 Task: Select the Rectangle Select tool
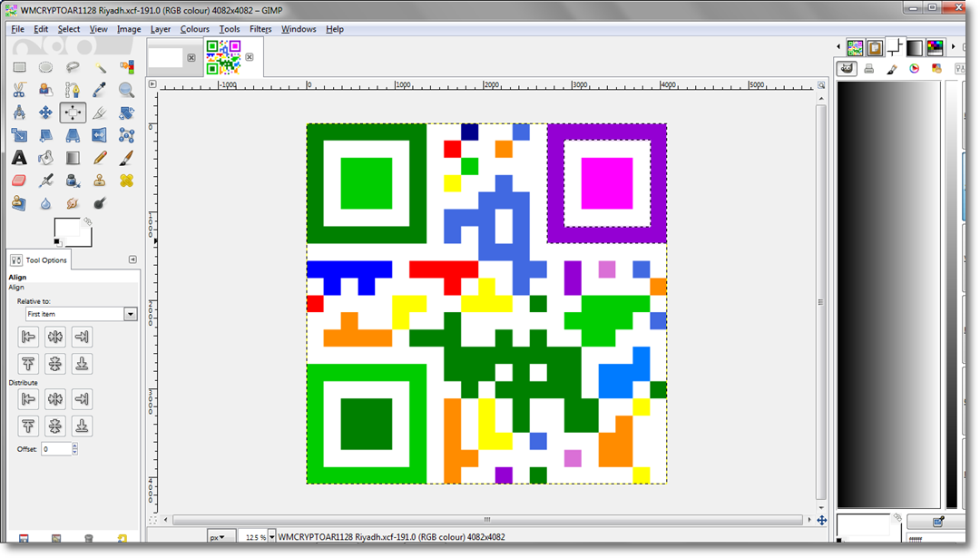pos(19,67)
